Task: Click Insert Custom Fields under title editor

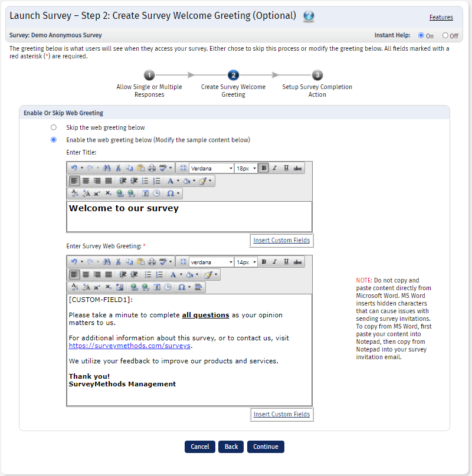Action: (281, 240)
